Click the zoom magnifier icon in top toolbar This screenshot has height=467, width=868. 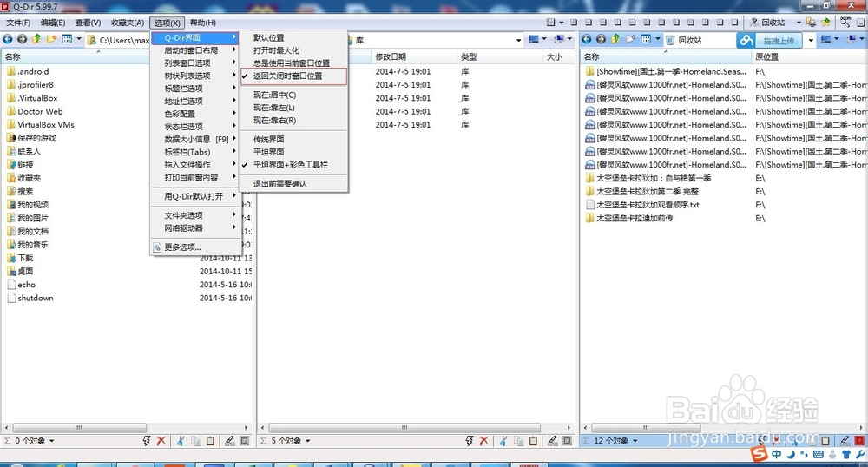tap(845, 22)
